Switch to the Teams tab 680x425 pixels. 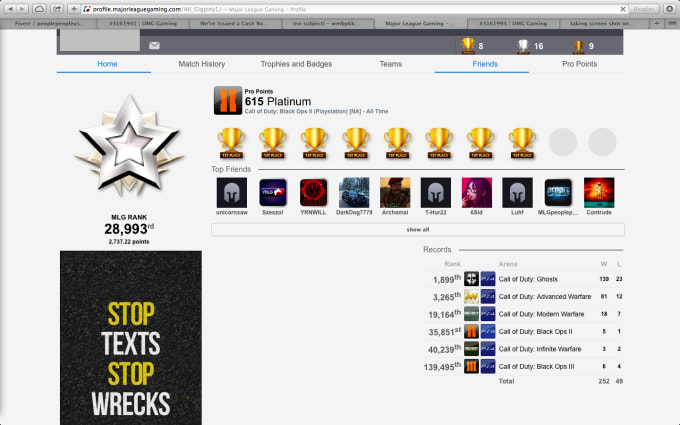tap(391, 64)
